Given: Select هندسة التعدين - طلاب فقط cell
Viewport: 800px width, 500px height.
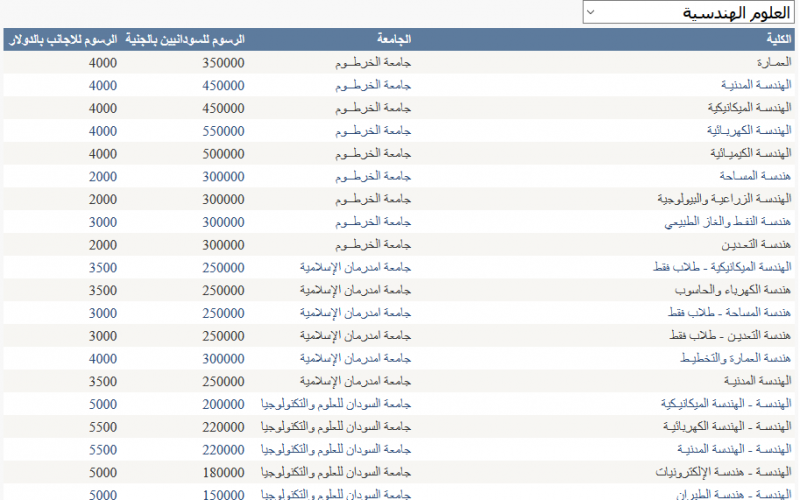Looking at the screenshot, I should pyautogui.click(x=730, y=336).
